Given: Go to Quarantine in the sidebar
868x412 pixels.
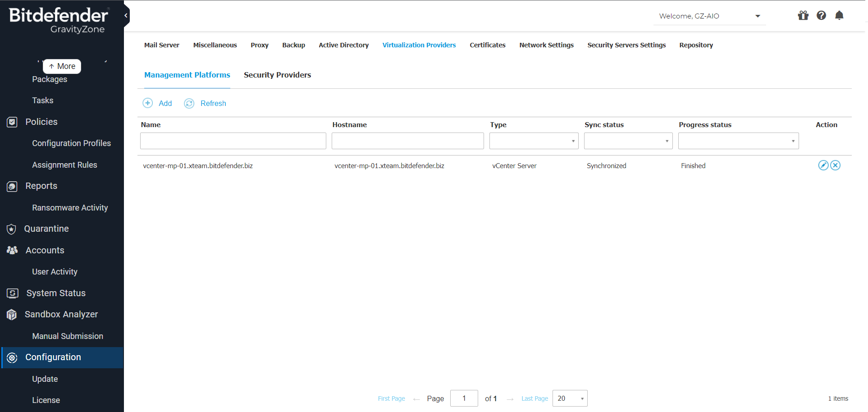Looking at the screenshot, I should click(46, 229).
